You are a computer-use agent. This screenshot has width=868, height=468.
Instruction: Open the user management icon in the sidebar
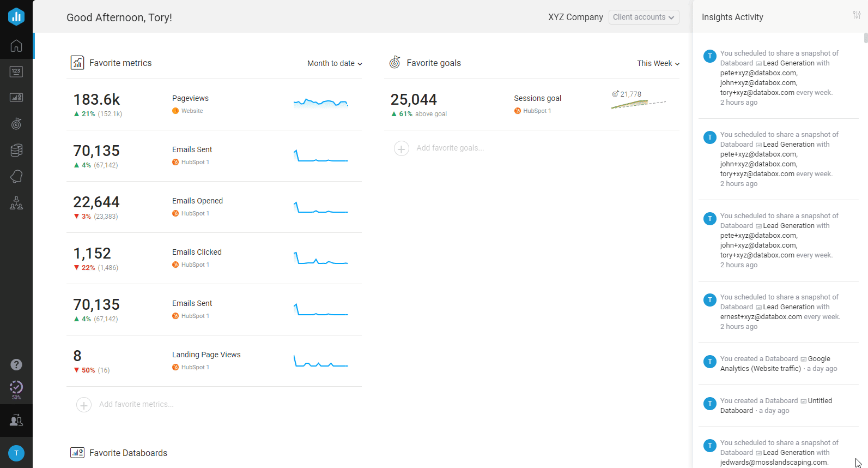point(16,421)
